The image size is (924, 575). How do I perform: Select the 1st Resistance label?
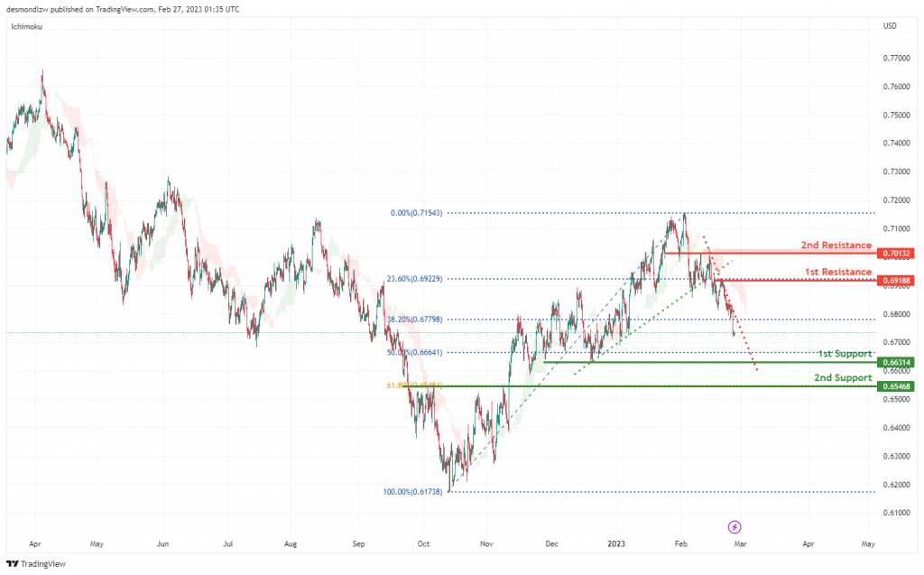coord(838,272)
